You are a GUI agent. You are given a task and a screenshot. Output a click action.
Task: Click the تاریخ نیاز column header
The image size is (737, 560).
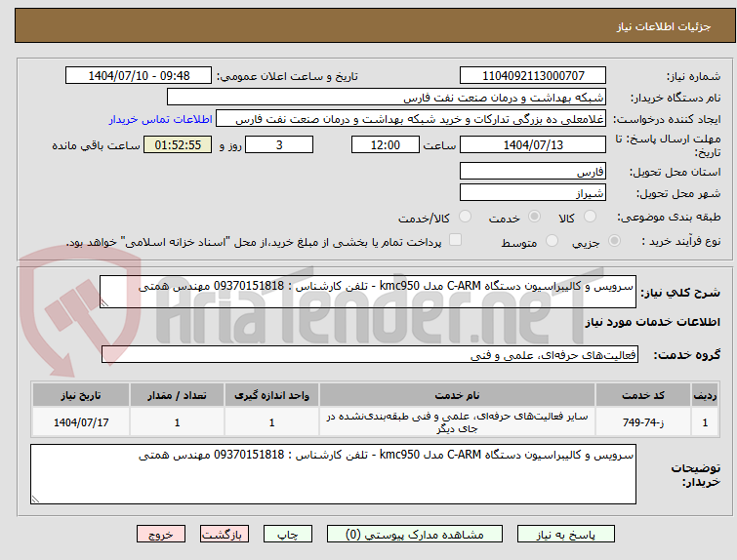tap(81, 395)
